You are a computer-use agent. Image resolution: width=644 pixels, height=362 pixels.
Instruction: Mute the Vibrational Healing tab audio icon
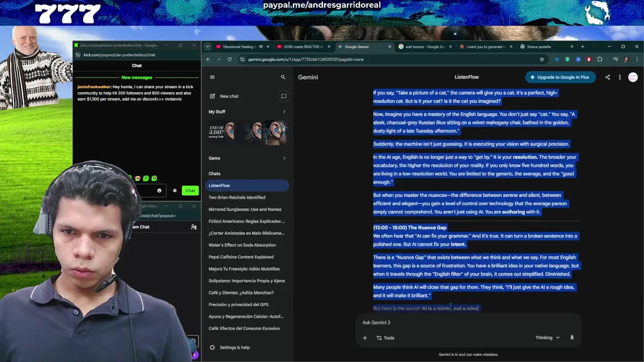pyautogui.click(x=261, y=47)
